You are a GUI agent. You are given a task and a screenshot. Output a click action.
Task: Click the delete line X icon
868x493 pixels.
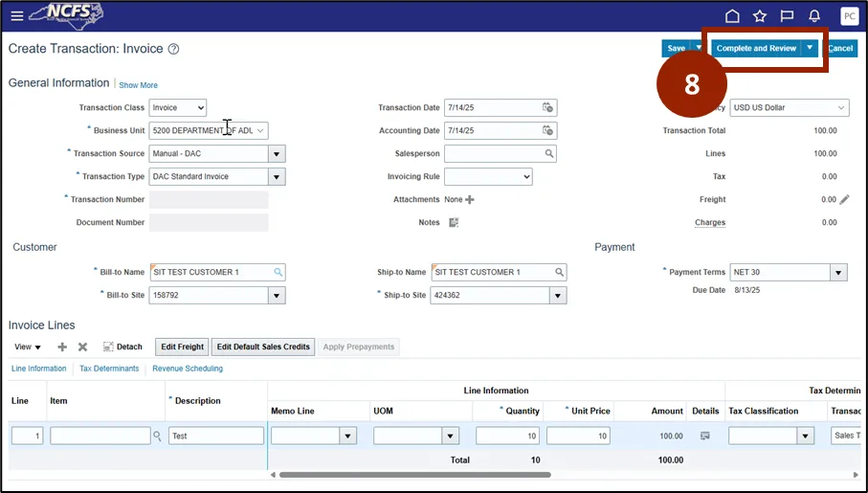click(82, 347)
